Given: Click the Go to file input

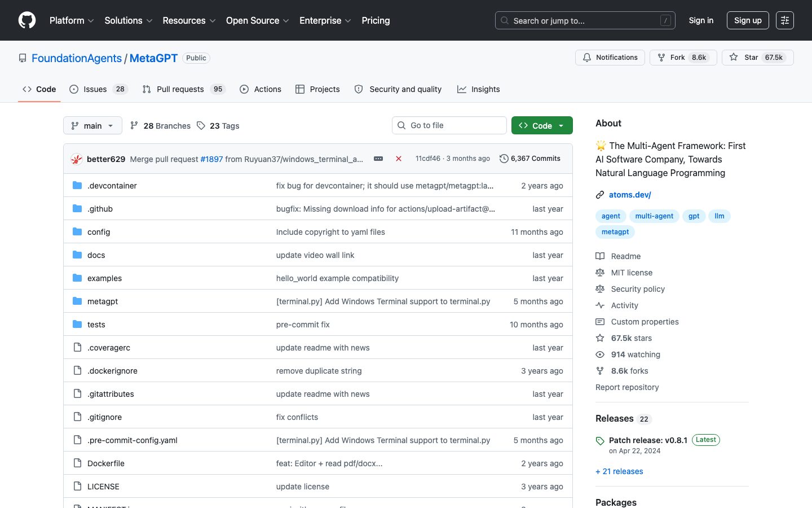Looking at the screenshot, I should click(449, 125).
